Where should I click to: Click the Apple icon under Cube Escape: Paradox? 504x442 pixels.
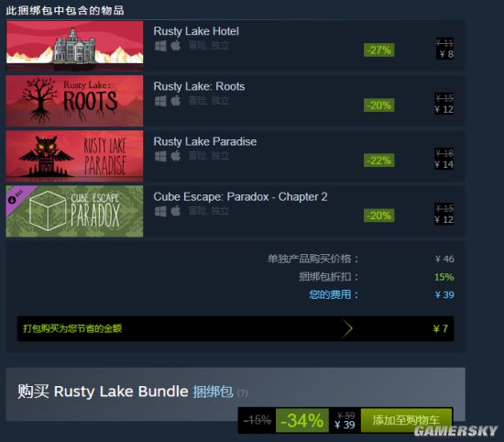(176, 211)
